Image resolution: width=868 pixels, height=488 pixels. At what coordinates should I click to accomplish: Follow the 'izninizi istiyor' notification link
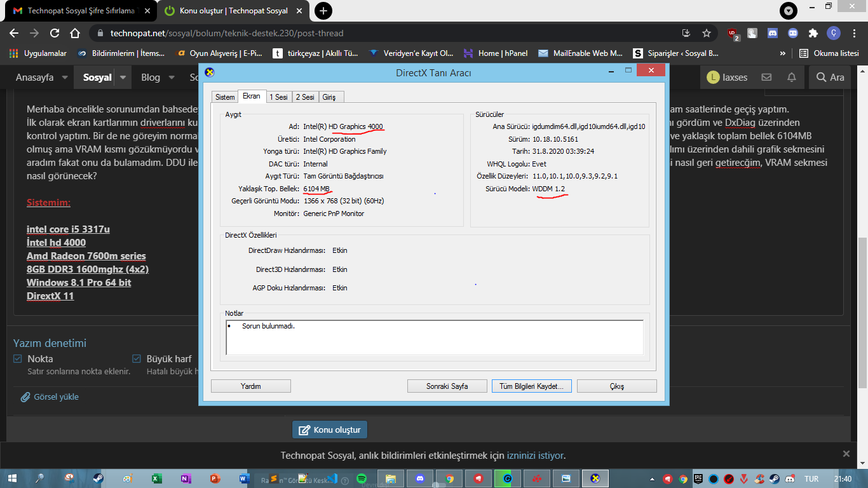[535, 455]
